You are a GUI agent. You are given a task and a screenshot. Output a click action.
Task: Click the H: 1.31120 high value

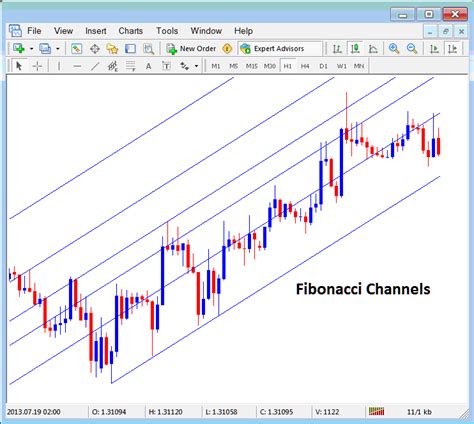click(165, 412)
